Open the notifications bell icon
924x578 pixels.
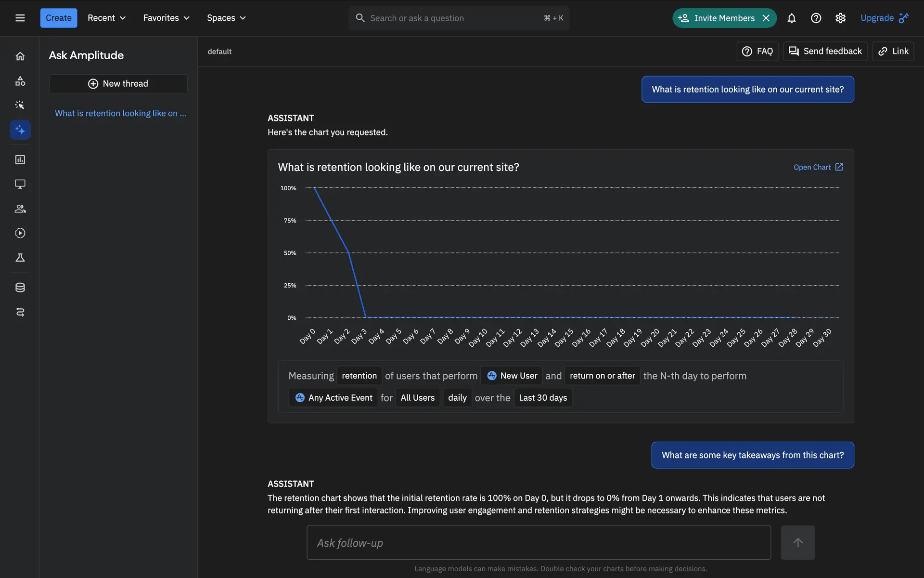click(x=791, y=18)
